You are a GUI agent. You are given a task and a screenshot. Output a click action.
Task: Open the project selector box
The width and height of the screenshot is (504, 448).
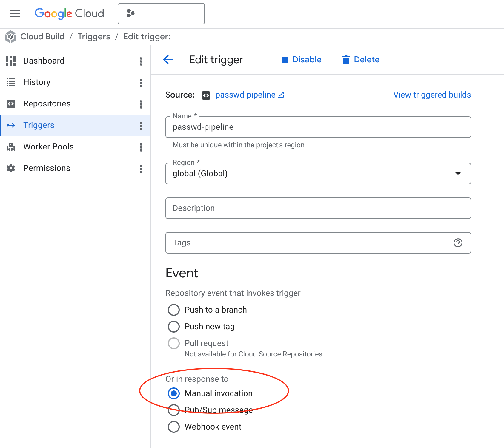click(161, 14)
